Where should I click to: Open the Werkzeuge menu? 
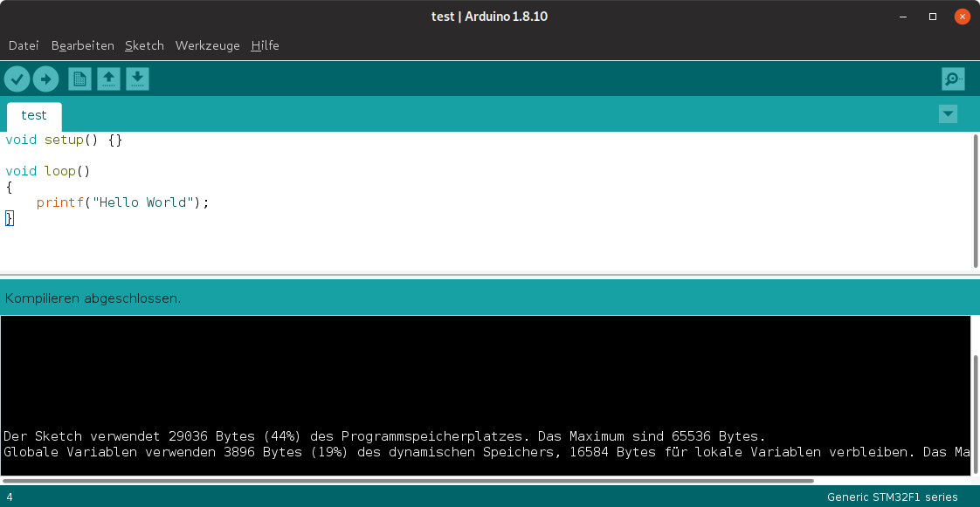(x=207, y=45)
